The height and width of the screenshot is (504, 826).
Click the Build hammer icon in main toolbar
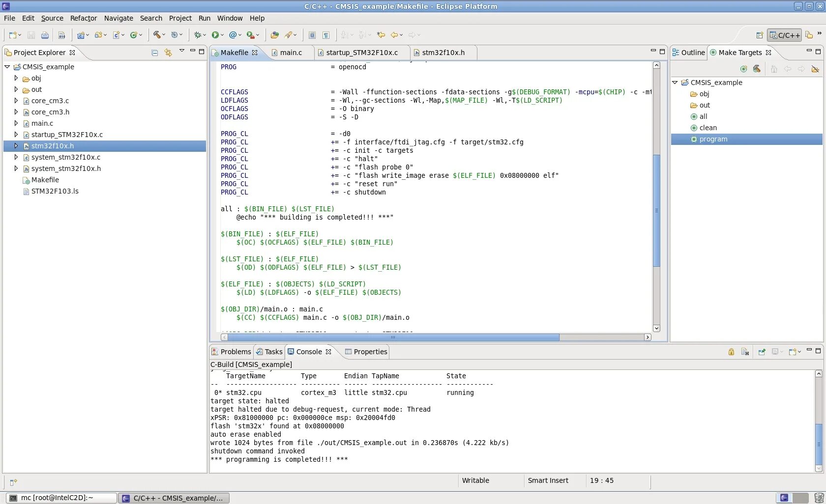(x=157, y=35)
